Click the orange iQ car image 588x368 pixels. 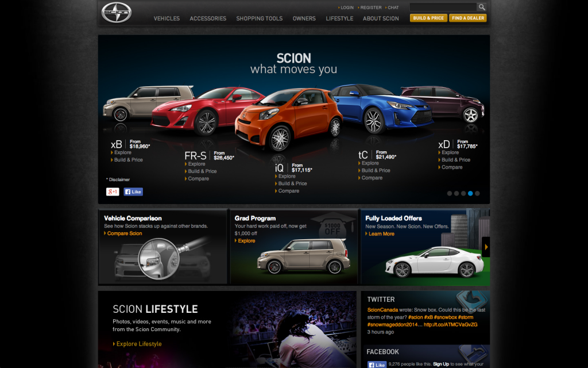pos(288,118)
